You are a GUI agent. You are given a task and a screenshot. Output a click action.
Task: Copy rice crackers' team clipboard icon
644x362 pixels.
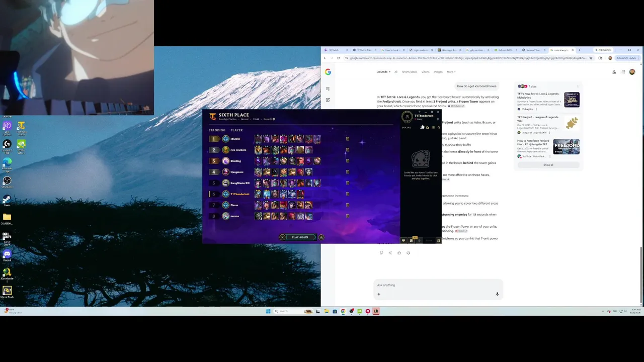coord(347,150)
